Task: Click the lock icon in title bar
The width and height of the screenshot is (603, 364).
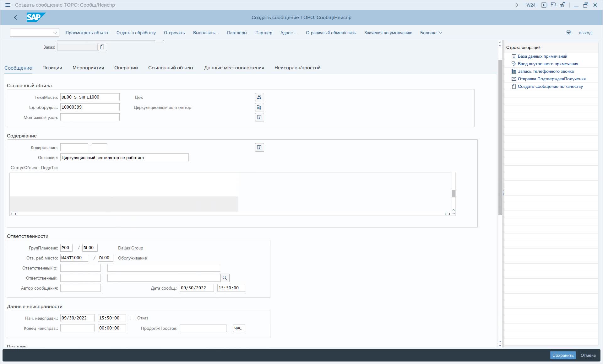Action: (x=562, y=5)
